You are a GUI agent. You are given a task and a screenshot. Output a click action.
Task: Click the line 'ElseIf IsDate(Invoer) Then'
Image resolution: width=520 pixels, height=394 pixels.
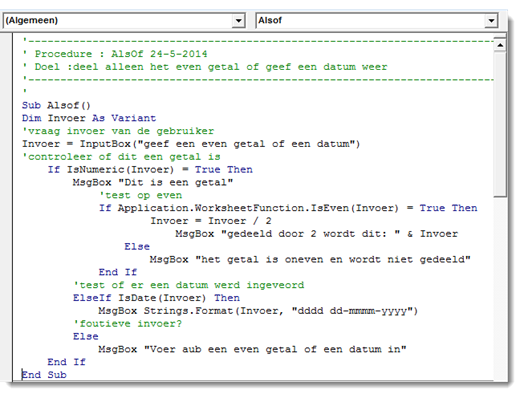click(x=156, y=298)
